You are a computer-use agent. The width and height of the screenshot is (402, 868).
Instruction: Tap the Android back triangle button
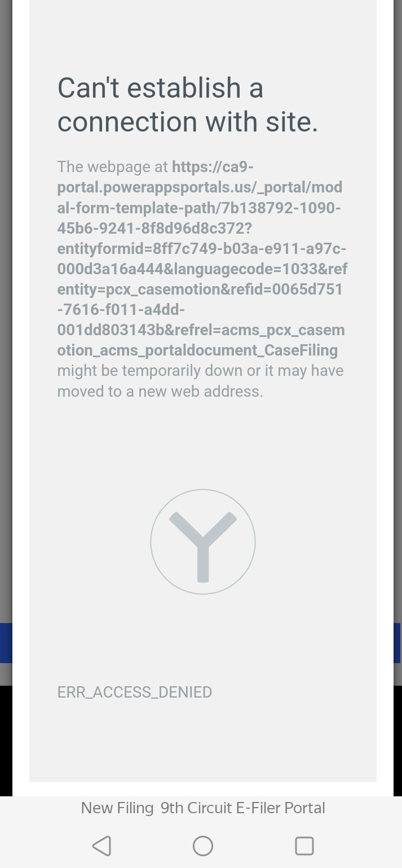[x=102, y=846]
